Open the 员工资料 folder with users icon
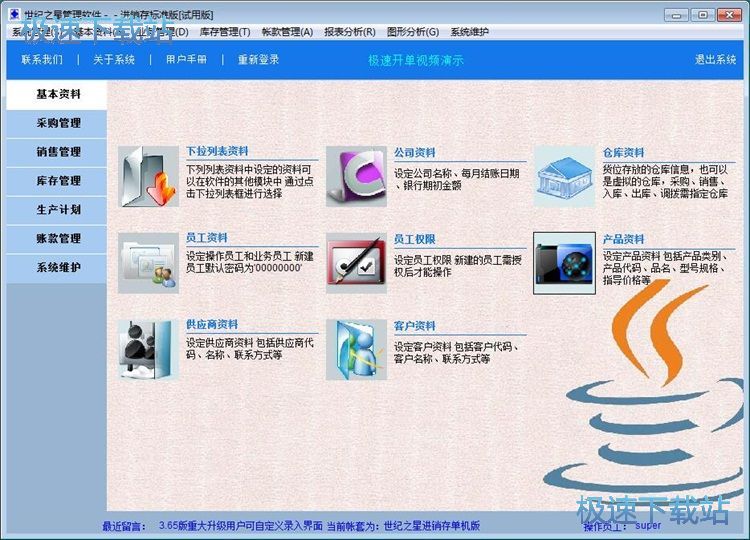Screen dimensions: 750x540 148,263
